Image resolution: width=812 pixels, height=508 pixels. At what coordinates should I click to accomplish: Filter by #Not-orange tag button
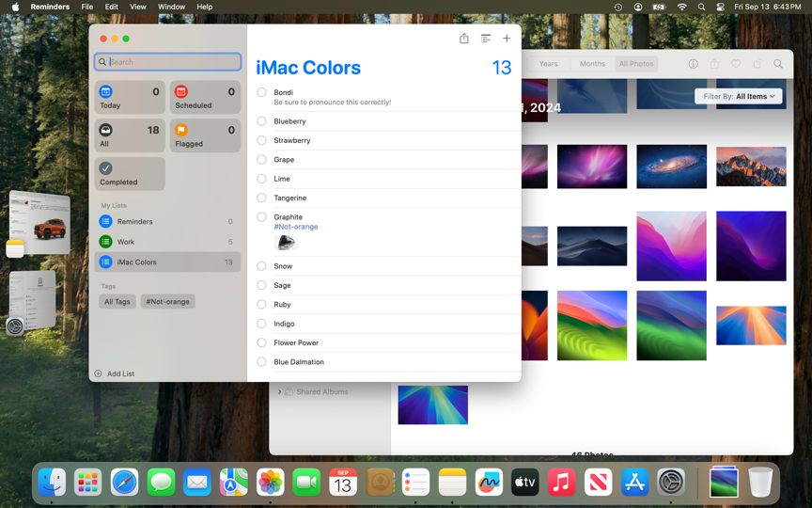[x=168, y=302]
